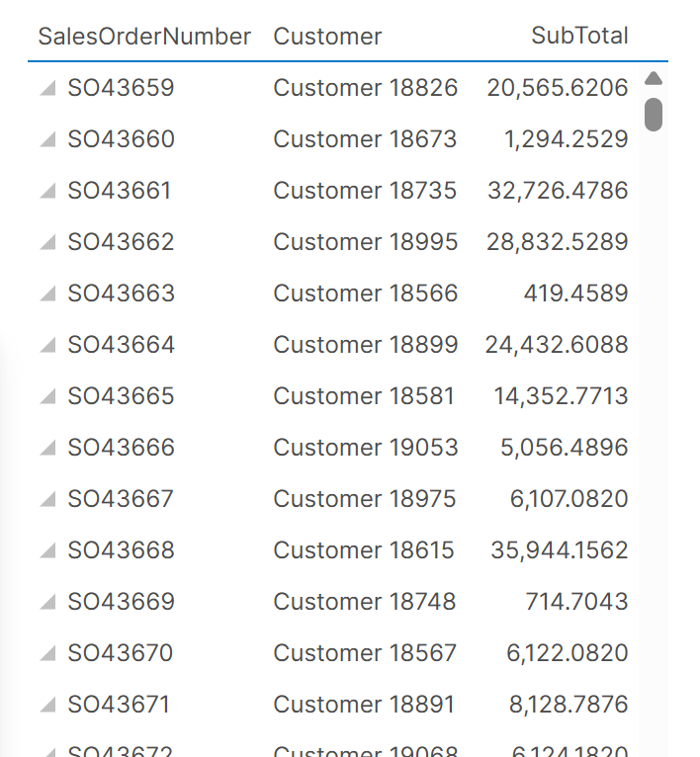Screen dimensions: 700x757
Task: Select subtotal value 32,726.4786
Action: 558,191
